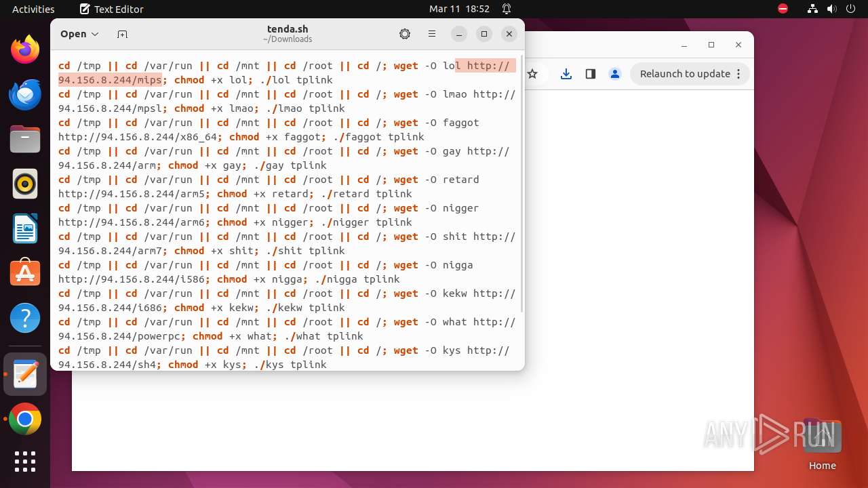Maximize the tenda.sh editor window

click(484, 34)
